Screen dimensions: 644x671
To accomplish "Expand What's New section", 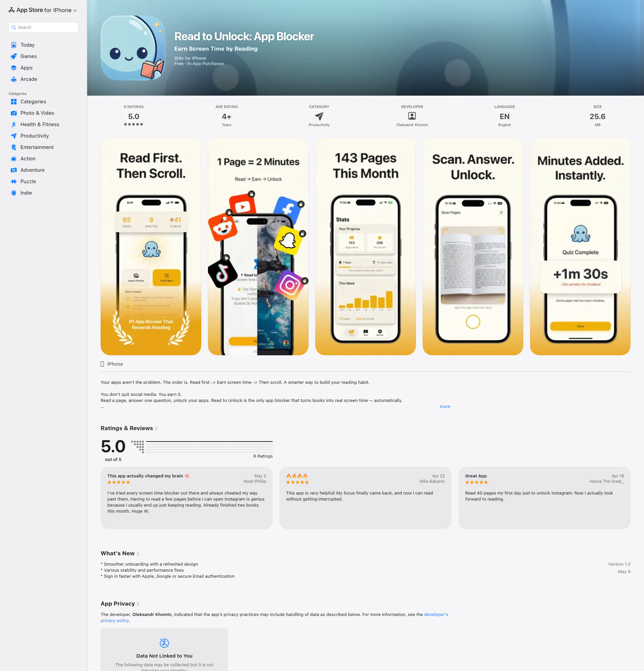I will 120,553.
